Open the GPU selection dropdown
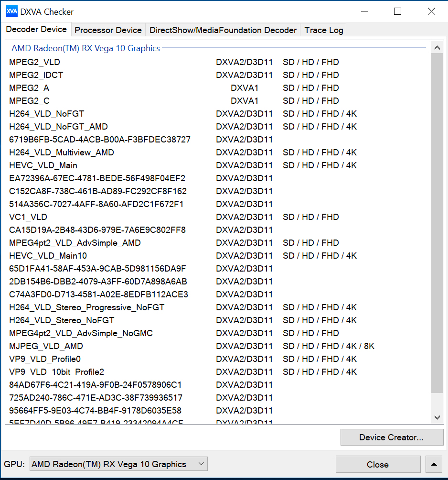The height and width of the screenshot is (480, 448). tap(118, 464)
